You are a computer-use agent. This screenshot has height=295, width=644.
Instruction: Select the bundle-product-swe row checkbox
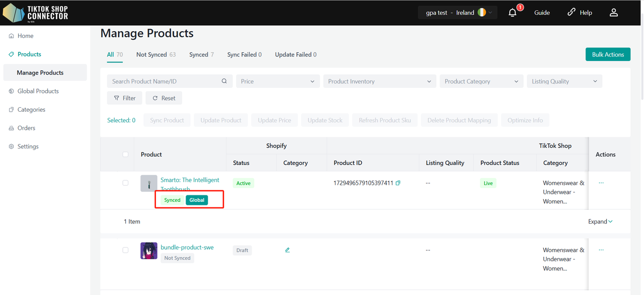[125, 250]
